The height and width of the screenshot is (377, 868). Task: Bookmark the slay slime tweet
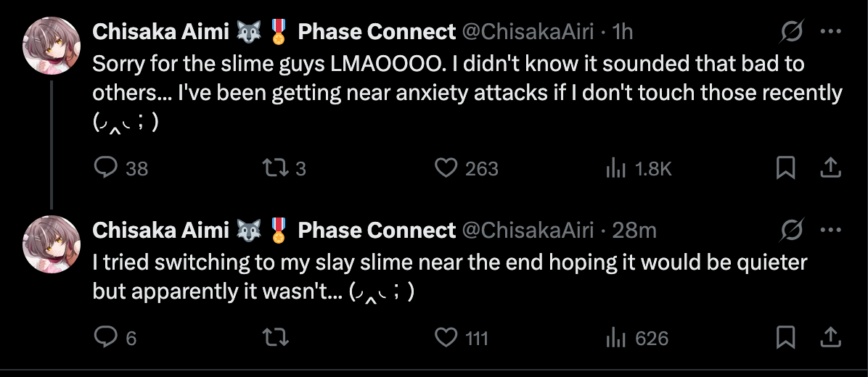click(x=785, y=337)
